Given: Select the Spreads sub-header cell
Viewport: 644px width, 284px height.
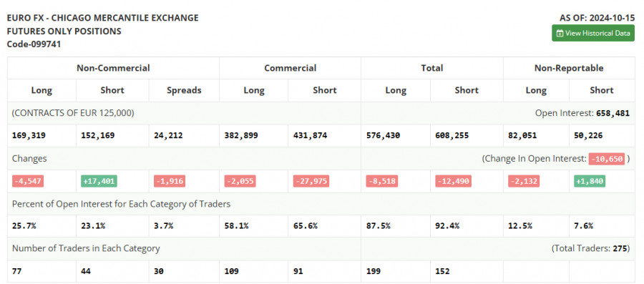Looking at the screenshot, I should pyautogui.click(x=184, y=90).
